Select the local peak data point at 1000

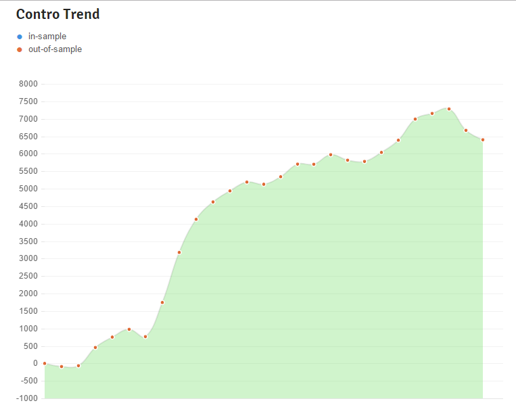point(129,329)
